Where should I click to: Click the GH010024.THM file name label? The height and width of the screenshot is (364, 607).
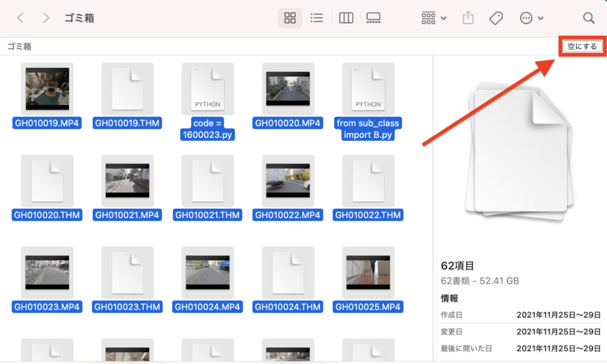[x=288, y=307]
